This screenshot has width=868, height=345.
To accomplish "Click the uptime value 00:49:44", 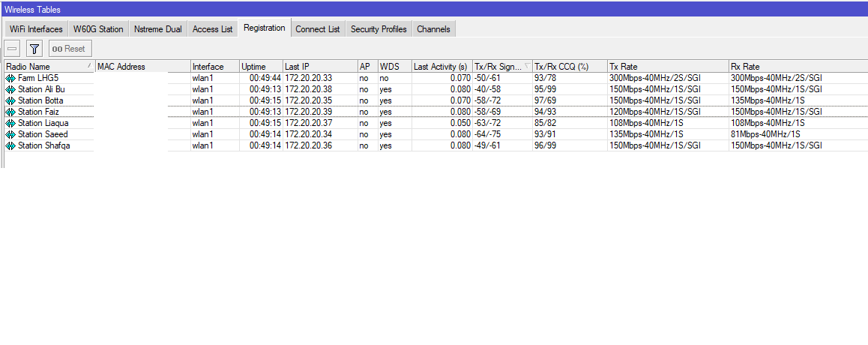I will pos(265,78).
